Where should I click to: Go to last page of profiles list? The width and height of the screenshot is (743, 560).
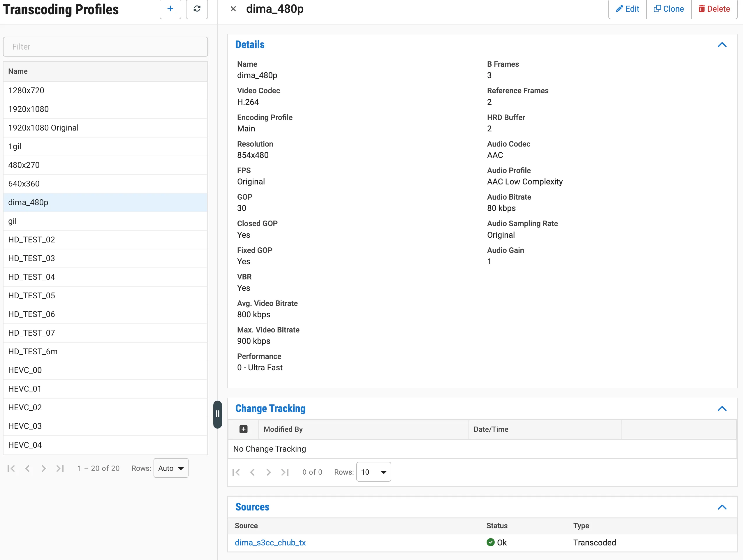tap(60, 468)
